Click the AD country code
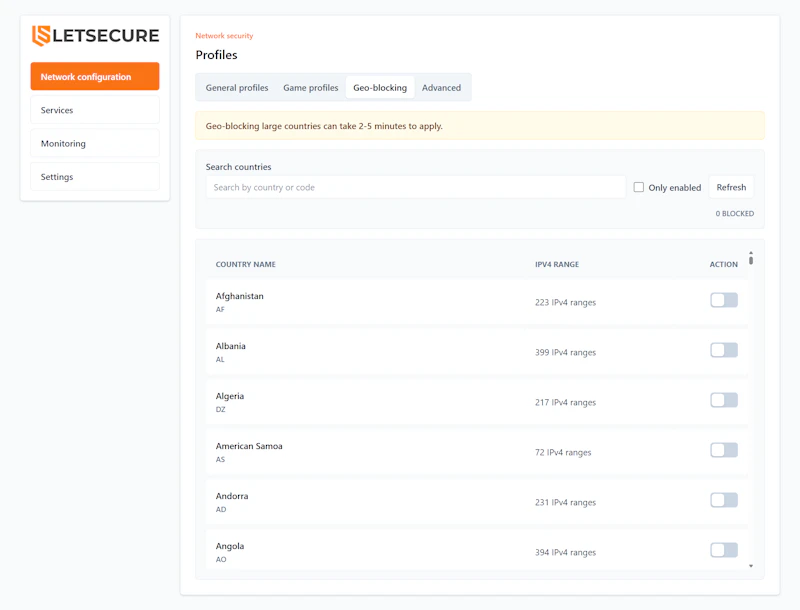Image resolution: width=800 pixels, height=610 pixels. [220, 509]
